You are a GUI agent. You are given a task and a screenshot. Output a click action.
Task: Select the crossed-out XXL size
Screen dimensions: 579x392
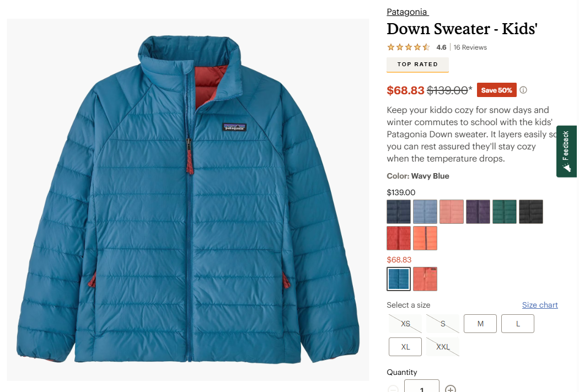tap(443, 347)
